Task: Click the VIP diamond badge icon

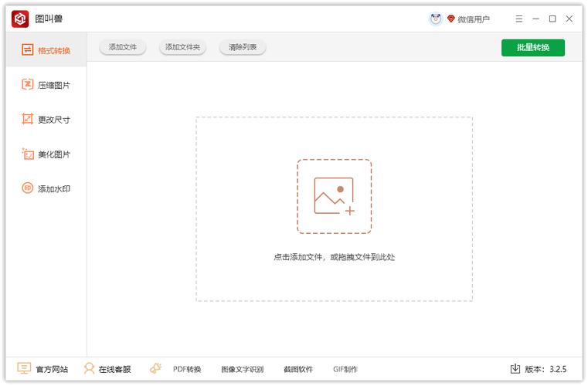Action: (x=451, y=19)
